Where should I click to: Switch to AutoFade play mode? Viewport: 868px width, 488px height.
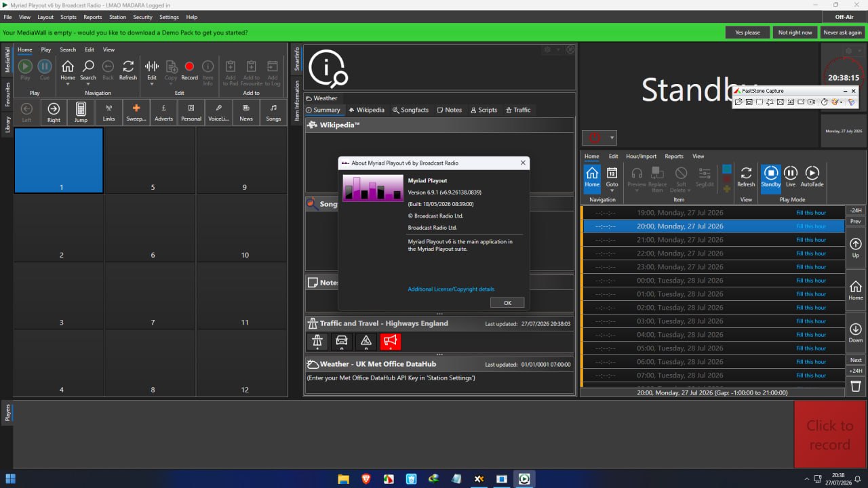[x=812, y=177]
